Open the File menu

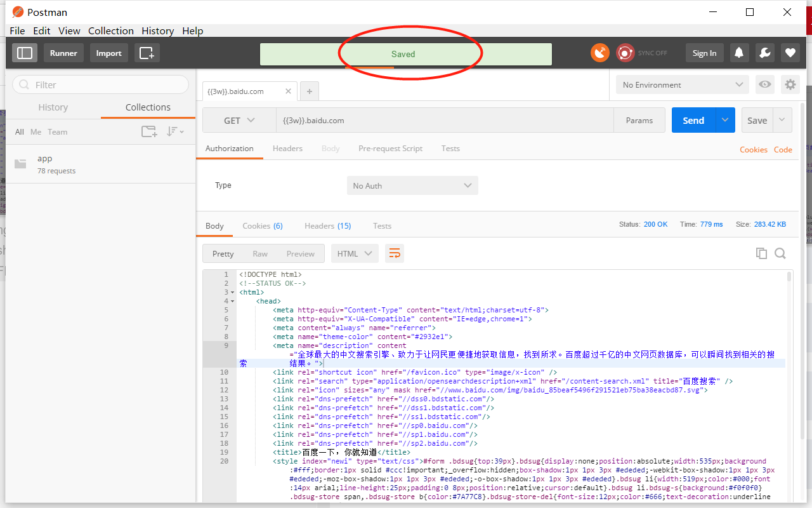[x=17, y=30]
